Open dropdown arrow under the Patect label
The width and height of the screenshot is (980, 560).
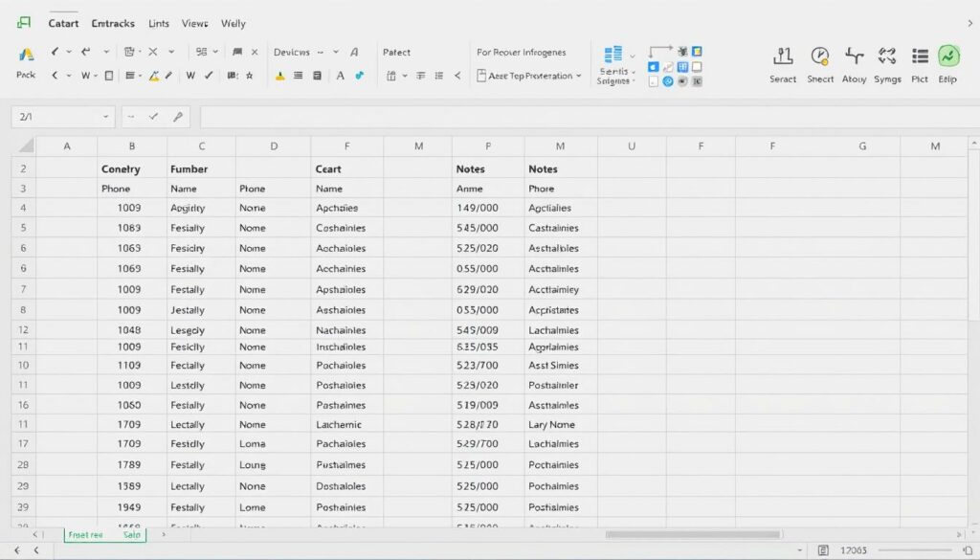click(x=405, y=76)
